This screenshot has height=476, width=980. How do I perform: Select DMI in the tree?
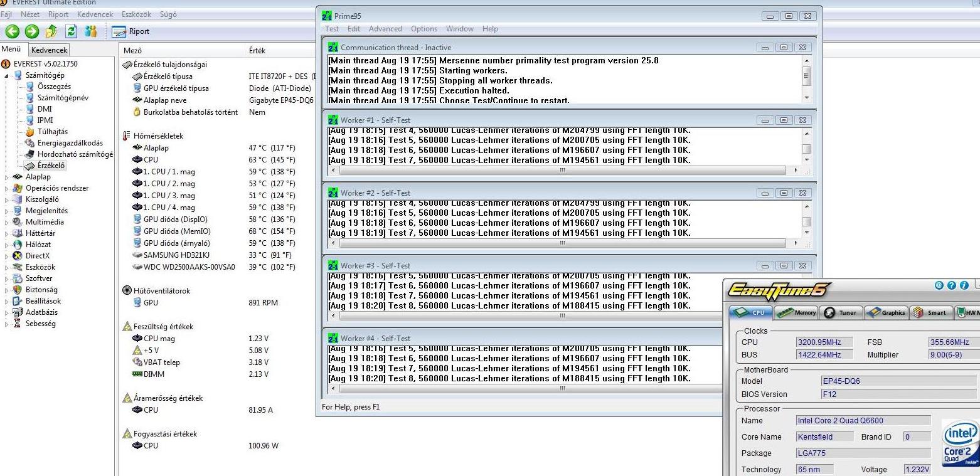coord(45,109)
